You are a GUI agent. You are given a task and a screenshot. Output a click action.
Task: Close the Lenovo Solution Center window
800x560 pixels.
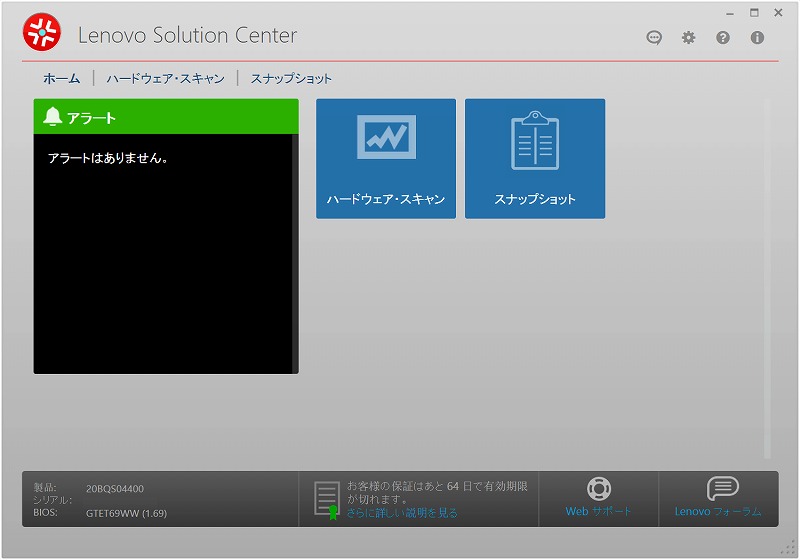(778, 13)
